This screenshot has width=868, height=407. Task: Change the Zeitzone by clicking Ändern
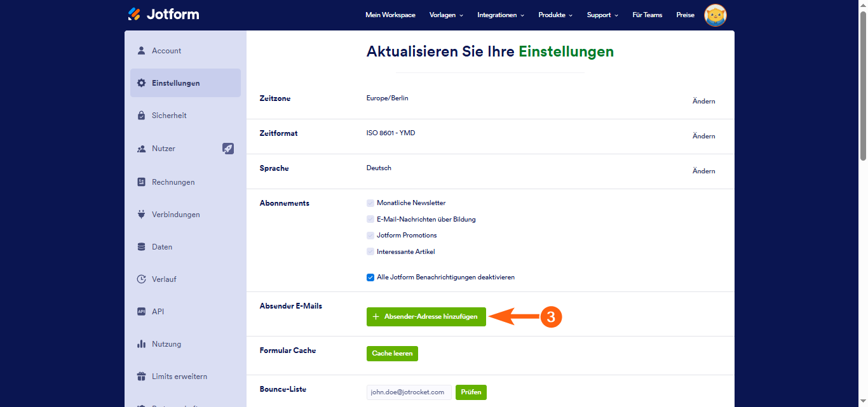[703, 101]
